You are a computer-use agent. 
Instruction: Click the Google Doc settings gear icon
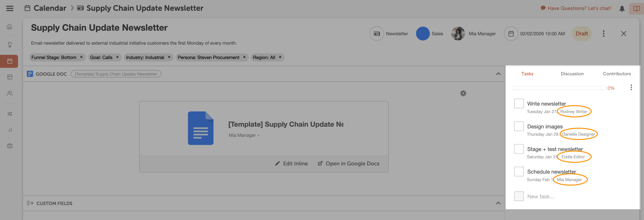pos(463,93)
